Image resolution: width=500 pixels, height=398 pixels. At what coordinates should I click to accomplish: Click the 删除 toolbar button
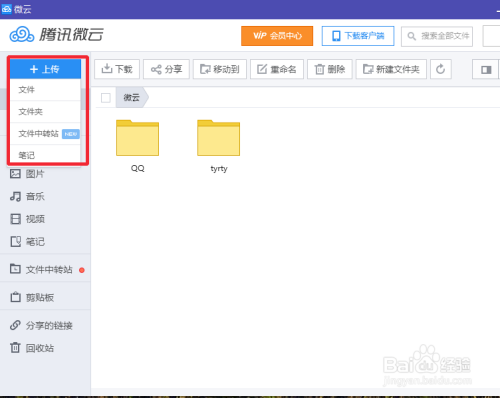330,69
